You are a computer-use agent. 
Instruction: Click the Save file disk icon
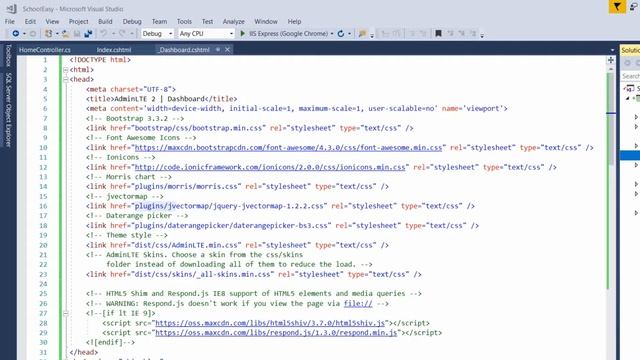click(x=77, y=34)
